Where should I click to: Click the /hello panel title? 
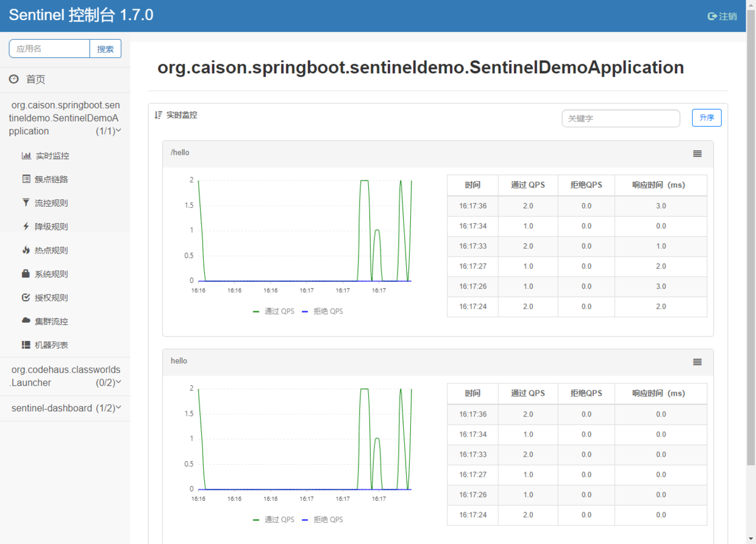click(180, 152)
